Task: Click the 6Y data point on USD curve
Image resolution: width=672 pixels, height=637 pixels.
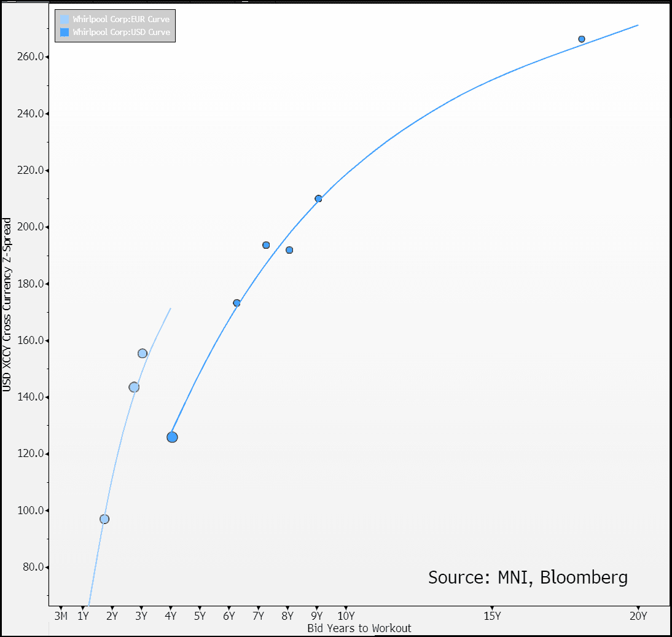Action: click(x=236, y=302)
